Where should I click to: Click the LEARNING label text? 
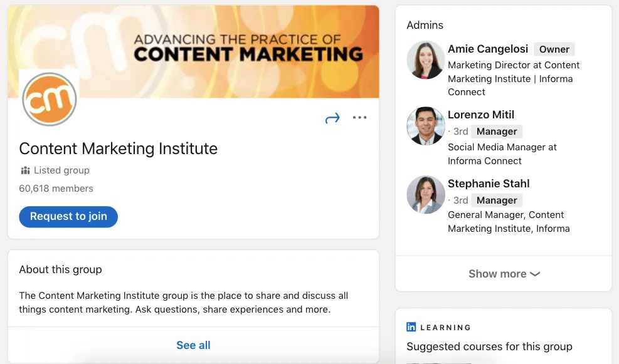pyautogui.click(x=445, y=327)
